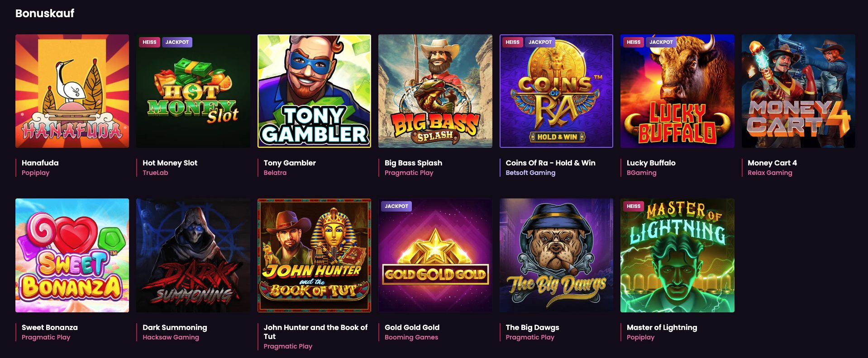The image size is (868, 358).
Task: Click the JACKPOT badge on Coins Of Ra
Action: click(540, 42)
